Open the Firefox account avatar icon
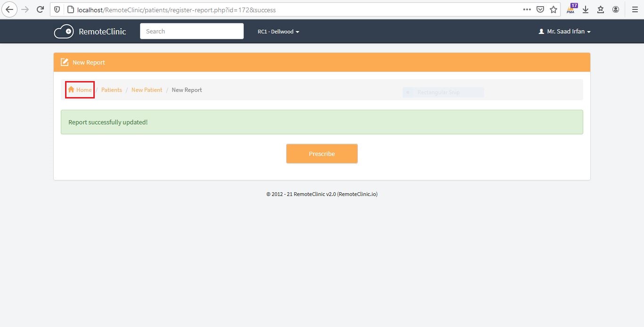This screenshot has width=644, height=327. 616,9
